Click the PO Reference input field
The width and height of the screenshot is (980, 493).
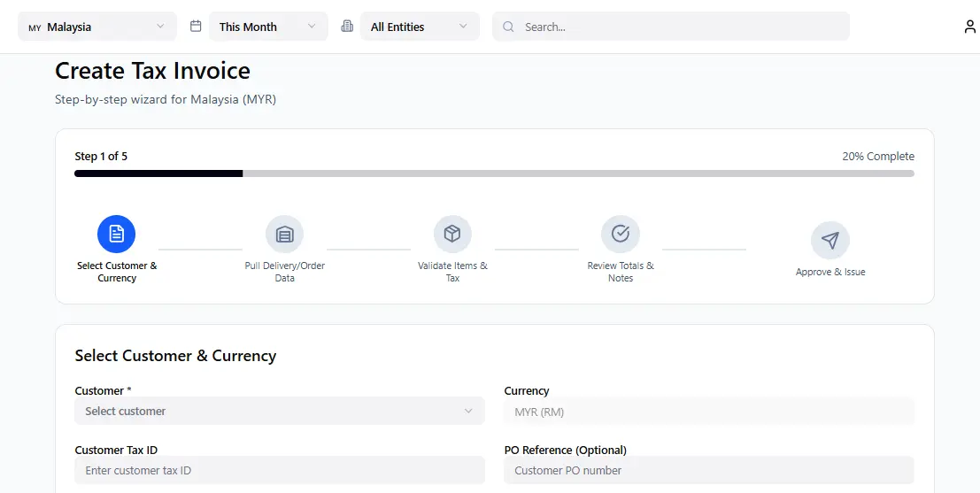coord(708,470)
